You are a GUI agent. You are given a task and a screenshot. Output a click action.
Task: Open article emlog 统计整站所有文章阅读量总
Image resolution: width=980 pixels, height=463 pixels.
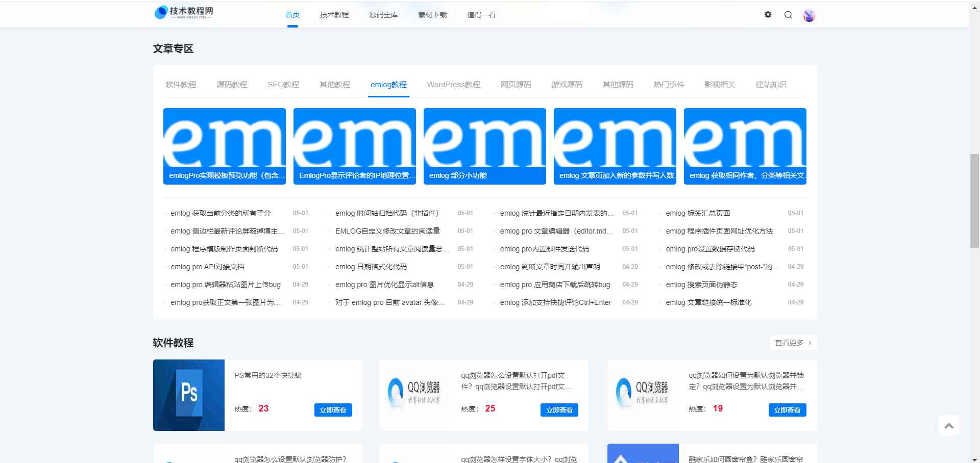point(393,249)
